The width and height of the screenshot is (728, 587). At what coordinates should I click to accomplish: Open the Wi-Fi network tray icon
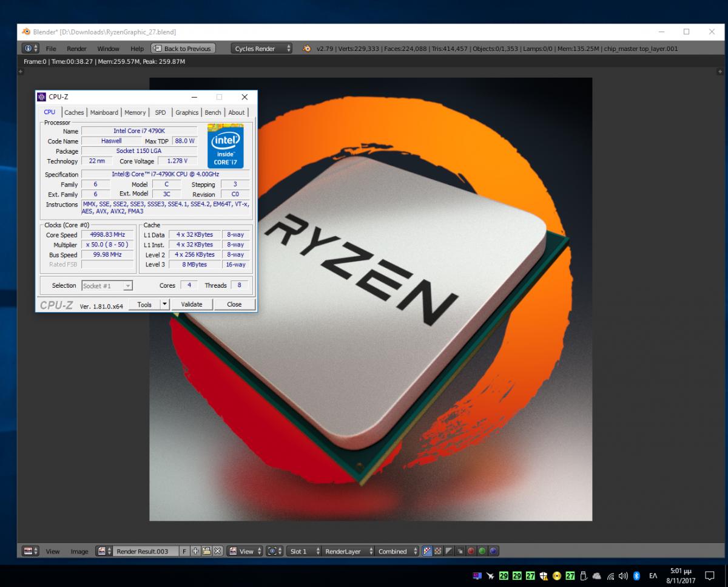click(x=610, y=575)
